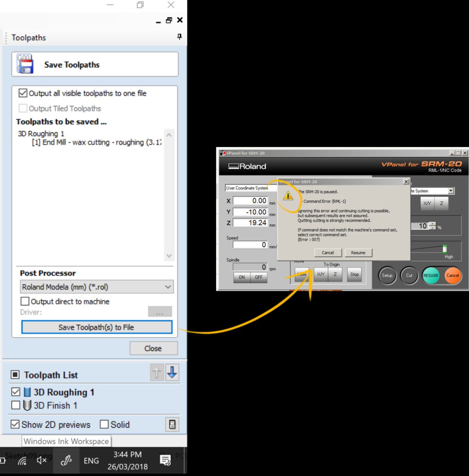The image size is (469, 476).
Task: Open the Wi-Fi network tray icon
Action: [22, 461]
